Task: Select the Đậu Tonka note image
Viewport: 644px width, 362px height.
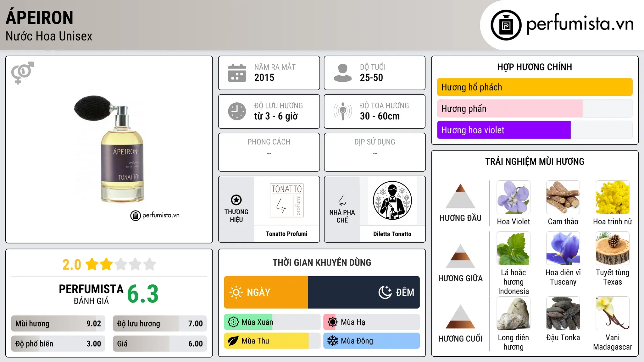Action: click(x=563, y=313)
